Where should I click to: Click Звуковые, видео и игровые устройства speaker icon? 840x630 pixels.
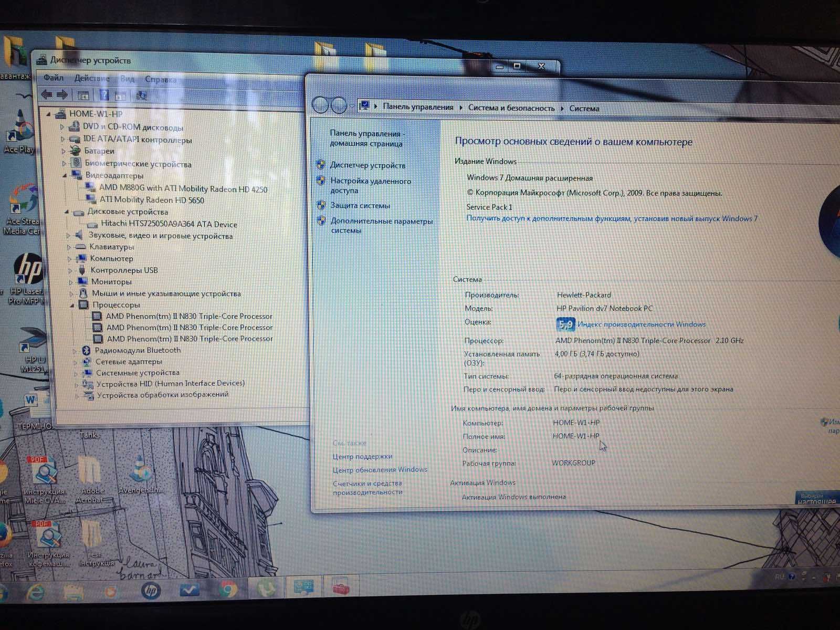79,235
